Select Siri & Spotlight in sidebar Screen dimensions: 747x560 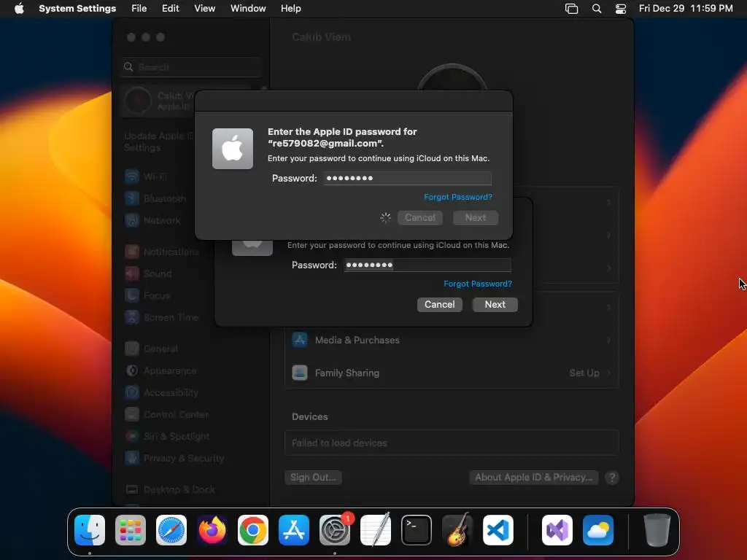167,437
